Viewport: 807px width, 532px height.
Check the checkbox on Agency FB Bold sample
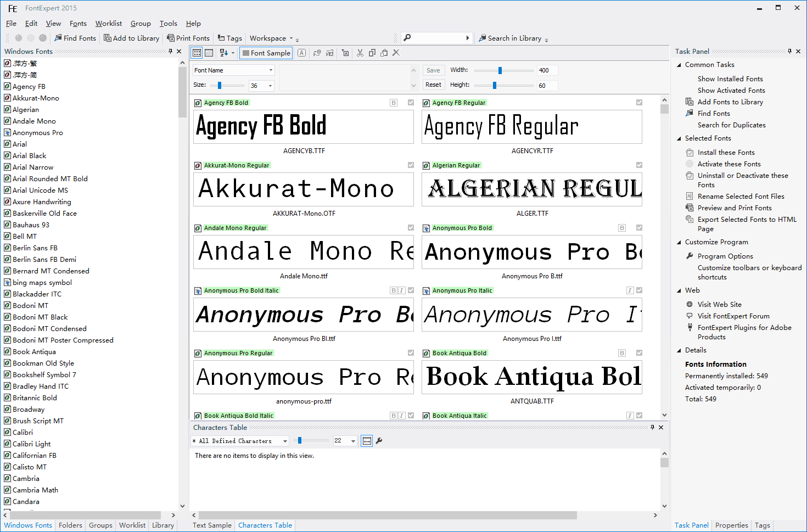[x=411, y=102]
